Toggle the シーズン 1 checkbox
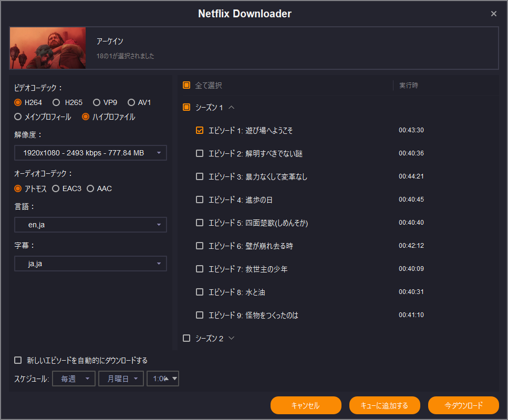 tap(186, 107)
